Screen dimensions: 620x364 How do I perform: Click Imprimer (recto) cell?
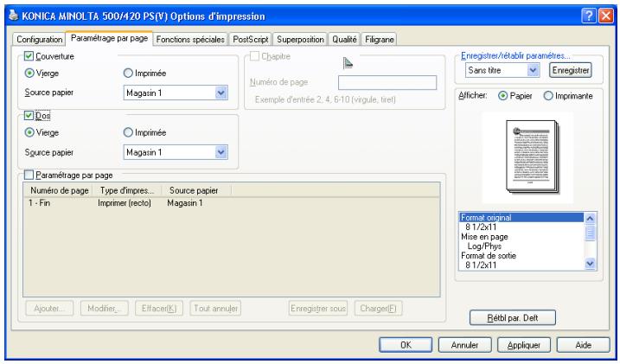pos(125,203)
